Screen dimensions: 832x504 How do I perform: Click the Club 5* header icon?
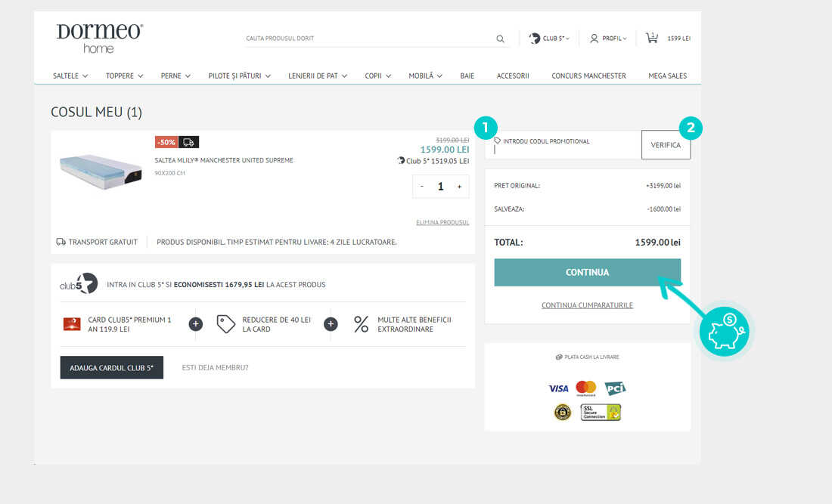click(x=534, y=38)
